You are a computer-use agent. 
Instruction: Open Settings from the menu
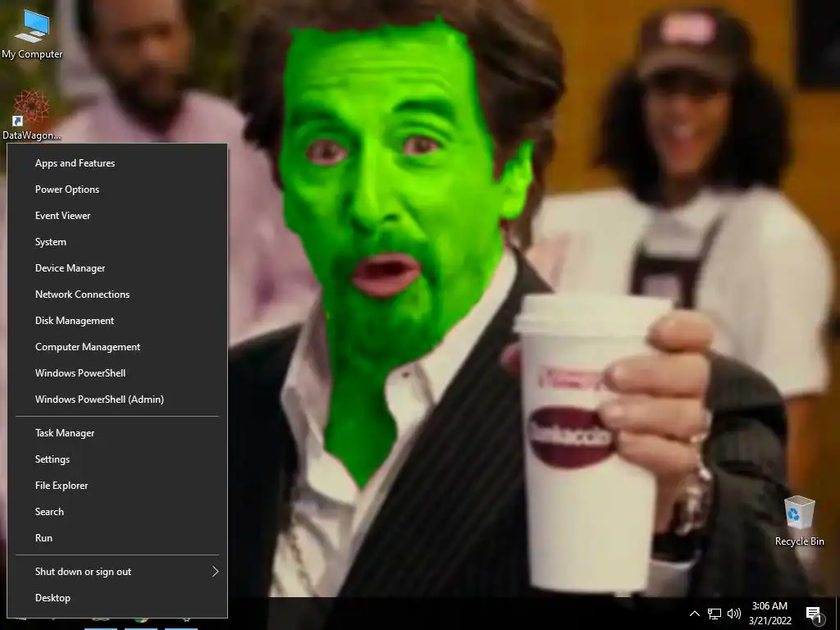coord(117,459)
